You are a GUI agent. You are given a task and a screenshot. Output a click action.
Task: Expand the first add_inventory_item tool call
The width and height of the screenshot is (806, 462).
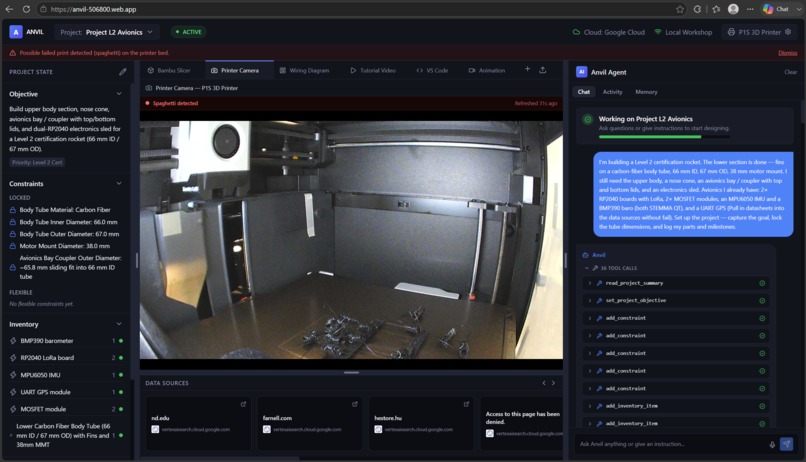tap(675, 406)
